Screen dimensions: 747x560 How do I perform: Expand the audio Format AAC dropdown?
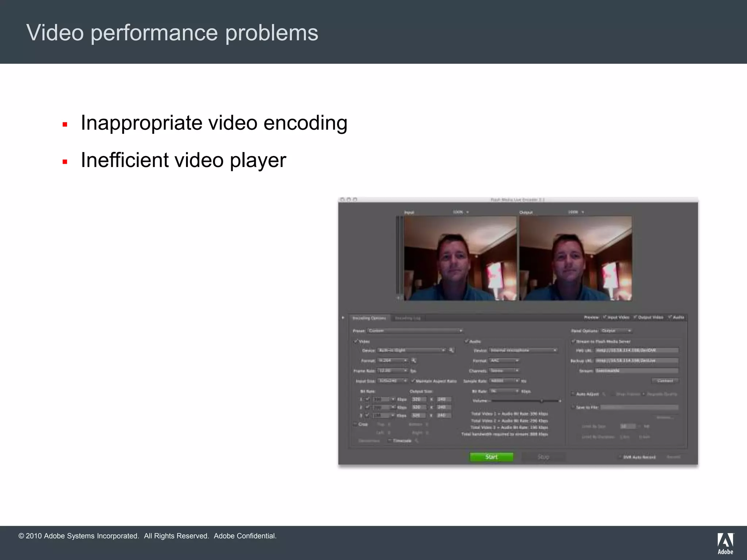point(504,360)
